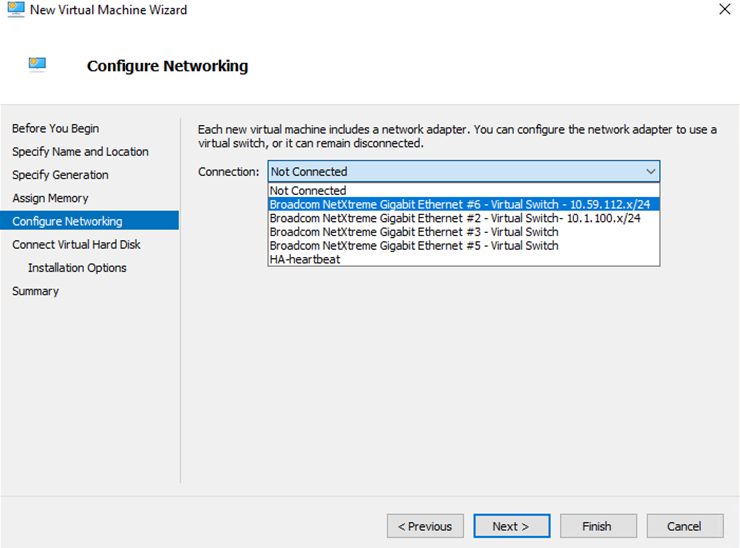Pick the HA-heartbeat connection
Image resolution: width=740 pixels, height=548 pixels.
tap(305, 259)
